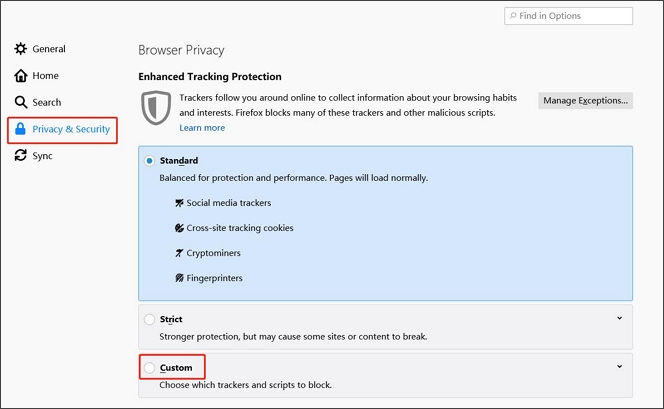
Task: Open the Privacy & Security tab label
Action: coord(71,129)
